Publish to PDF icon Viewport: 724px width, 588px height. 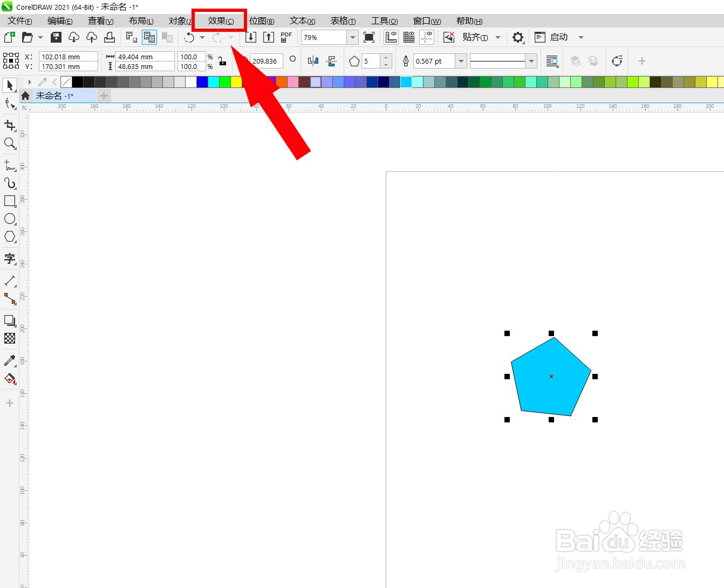(x=286, y=37)
